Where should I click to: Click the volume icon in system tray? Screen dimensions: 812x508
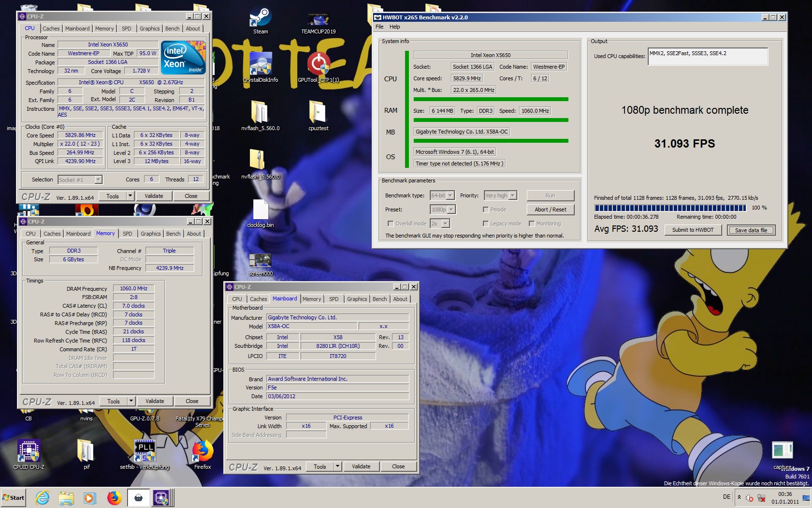750,498
